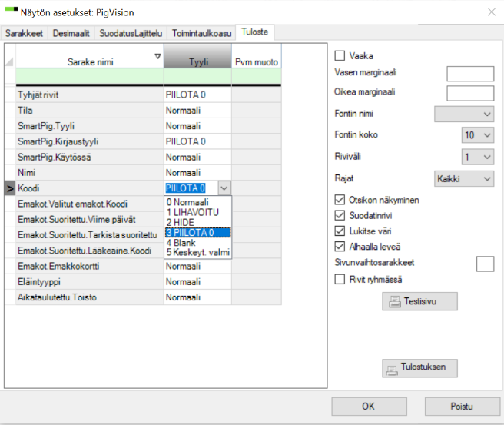Image resolution: width=504 pixels, height=425 pixels.
Task: Choose 1 LIHAVOITU from the style list
Action: (197, 212)
